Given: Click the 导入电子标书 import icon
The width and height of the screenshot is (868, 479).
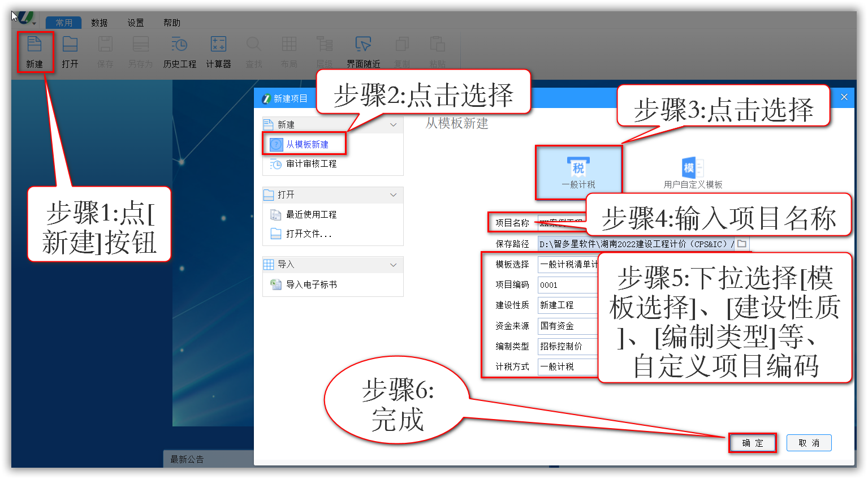Looking at the screenshot, I should tap(313, 285).
